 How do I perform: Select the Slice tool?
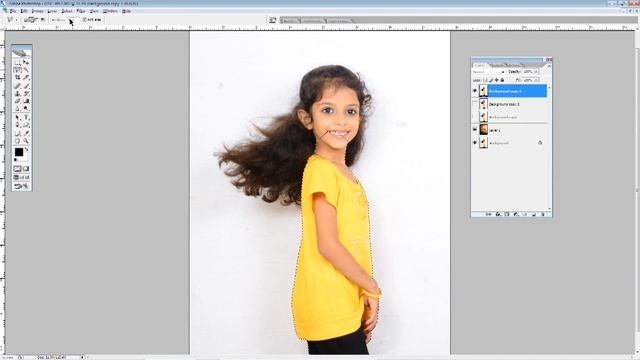pos(26,77)
